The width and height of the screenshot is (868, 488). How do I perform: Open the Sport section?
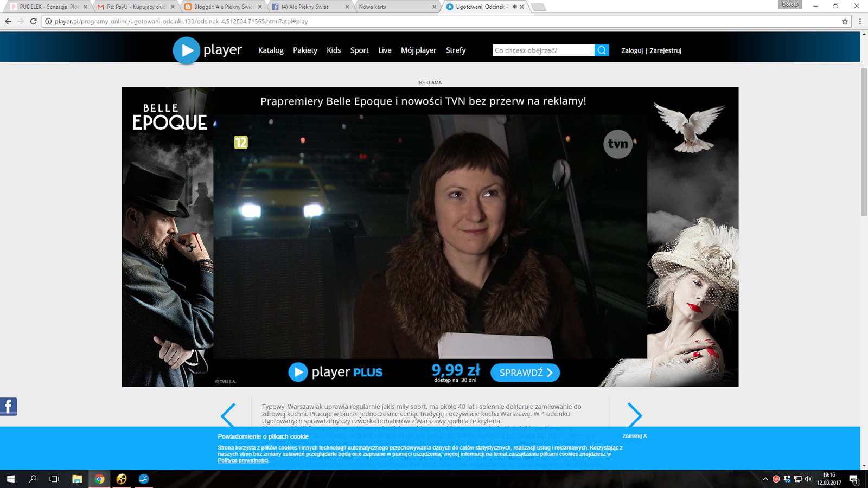(359, 50)
